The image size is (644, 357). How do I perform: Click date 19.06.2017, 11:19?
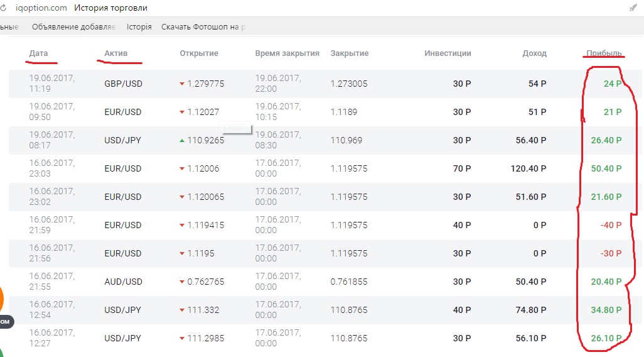point(51,84)
